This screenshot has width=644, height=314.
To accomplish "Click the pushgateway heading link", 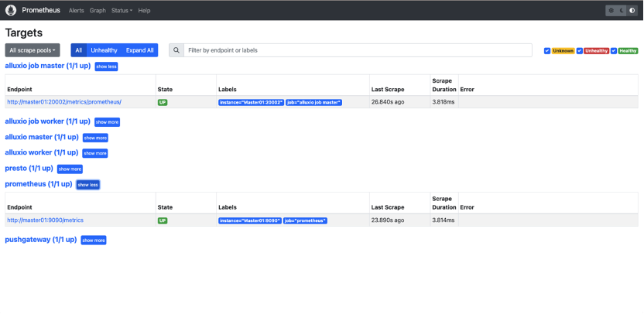I will coord(41,239).
